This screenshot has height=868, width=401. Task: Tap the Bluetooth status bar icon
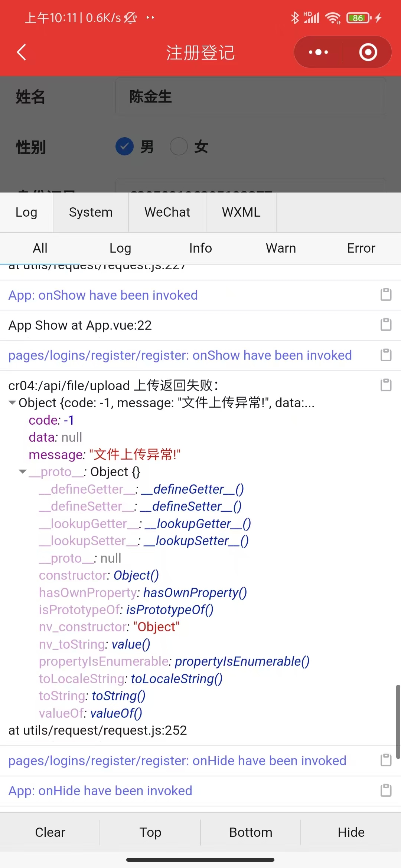point(295,17)
